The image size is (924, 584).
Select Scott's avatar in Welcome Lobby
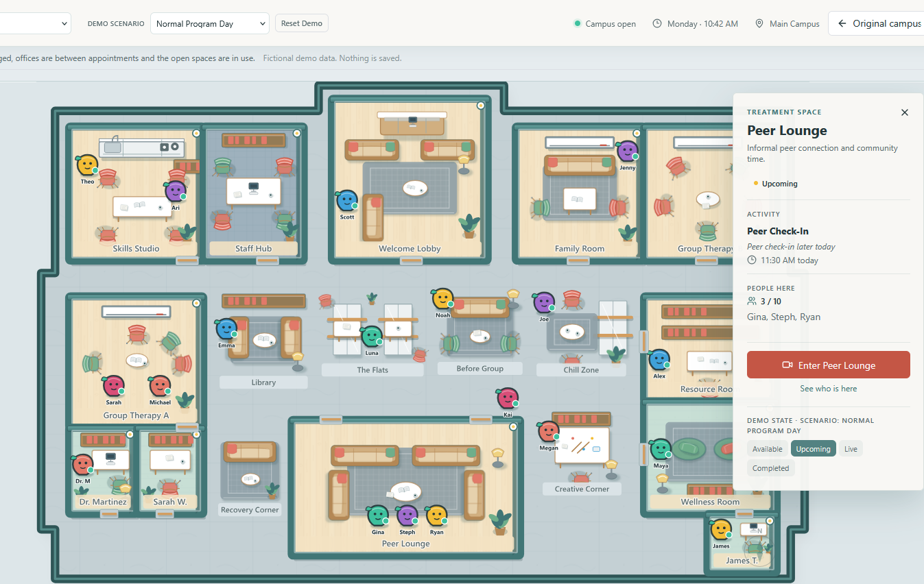coord(347,201)
